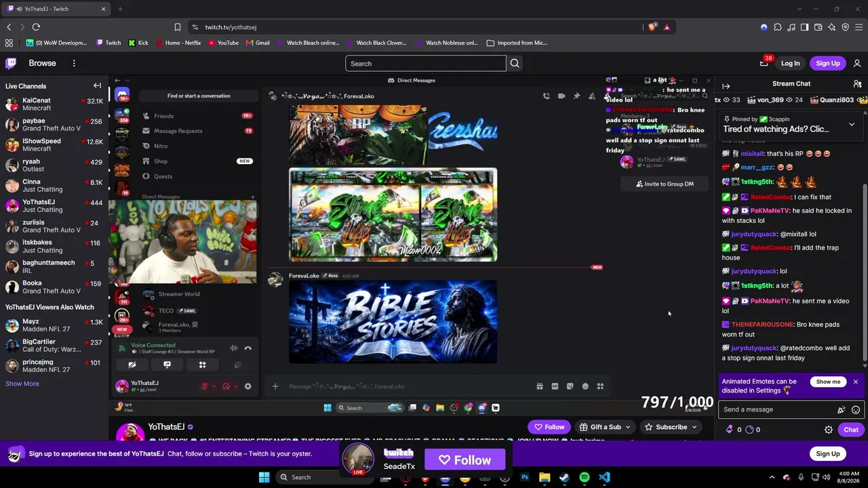Open the browser apps grid icon
This screenshot has height=488, width=868.
click(9, 43)
